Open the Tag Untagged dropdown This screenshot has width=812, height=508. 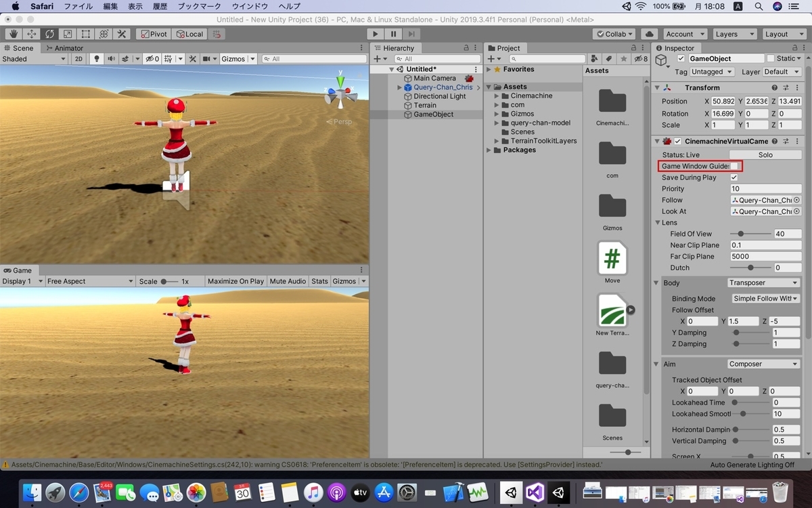pos(712,72)
